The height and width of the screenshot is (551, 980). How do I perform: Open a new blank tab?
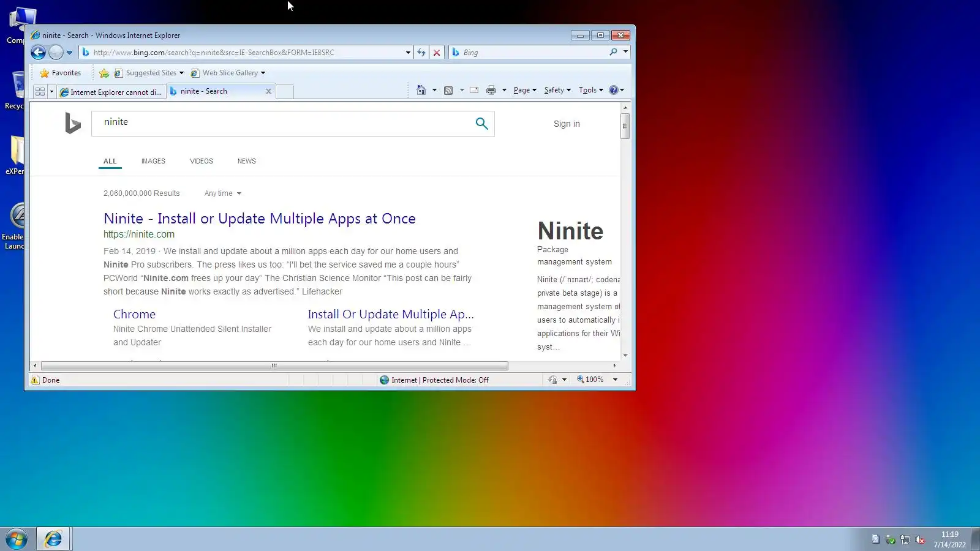click(x=285, y=92)
